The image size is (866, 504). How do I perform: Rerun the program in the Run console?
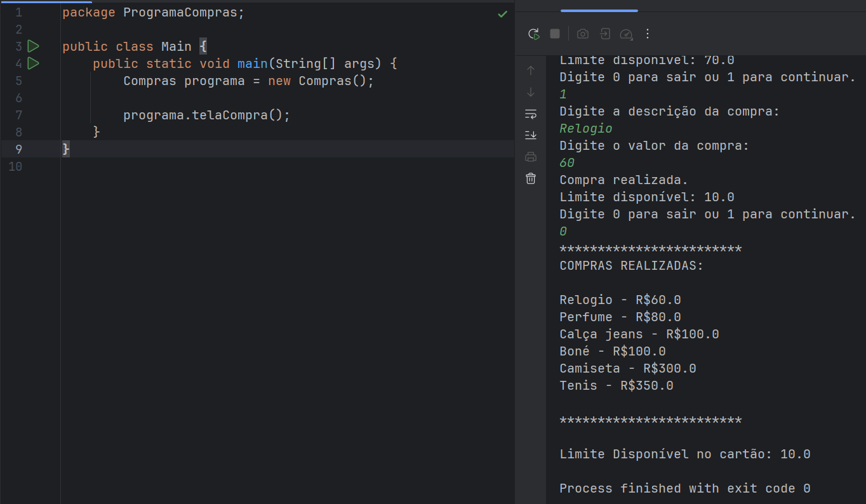pyautogui.click(x=534, y=34)
